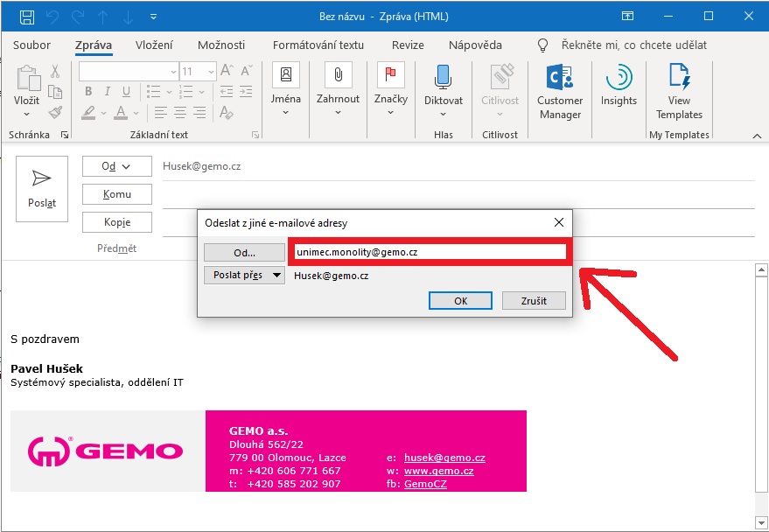Image resolution: width=769 pixels, height=532 pixels.
Task: Open the font name combo box
Action: point(129,72)
